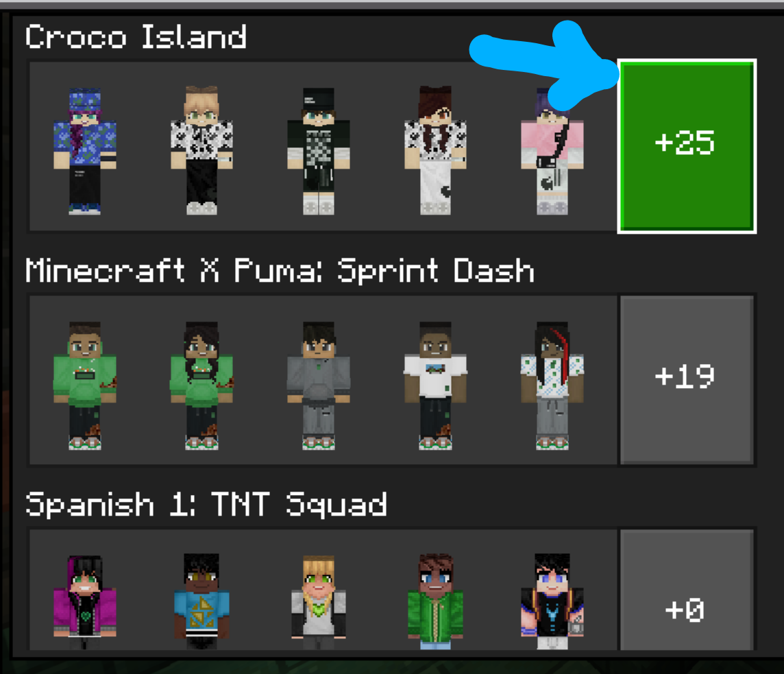The height and width of the screenshot is (674, 784).
Task: Choose the blonde skin with white patterned shirt
Action: [201, 150]
